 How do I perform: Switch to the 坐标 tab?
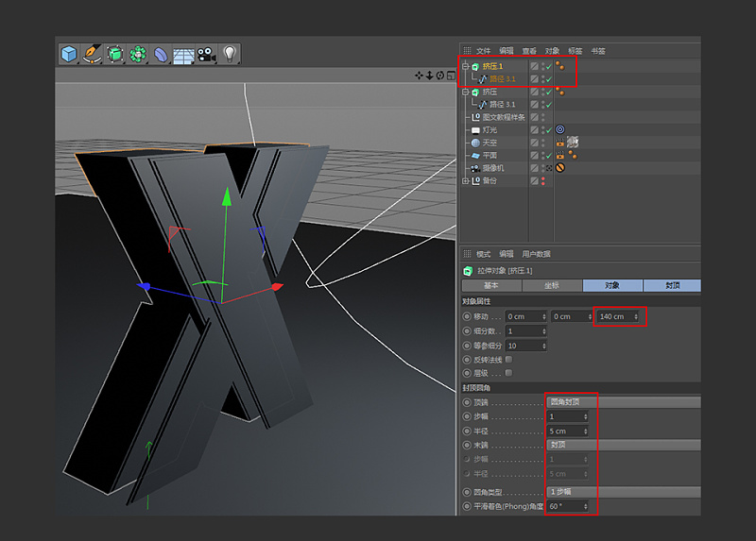click(x=551, y=285)
